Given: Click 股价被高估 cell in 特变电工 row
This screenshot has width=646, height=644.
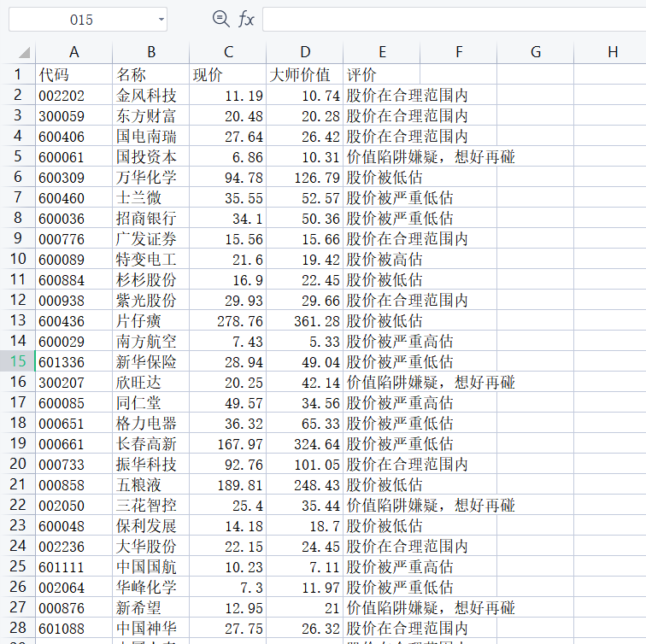Looking at the screenshot, I should pos(384,259).
